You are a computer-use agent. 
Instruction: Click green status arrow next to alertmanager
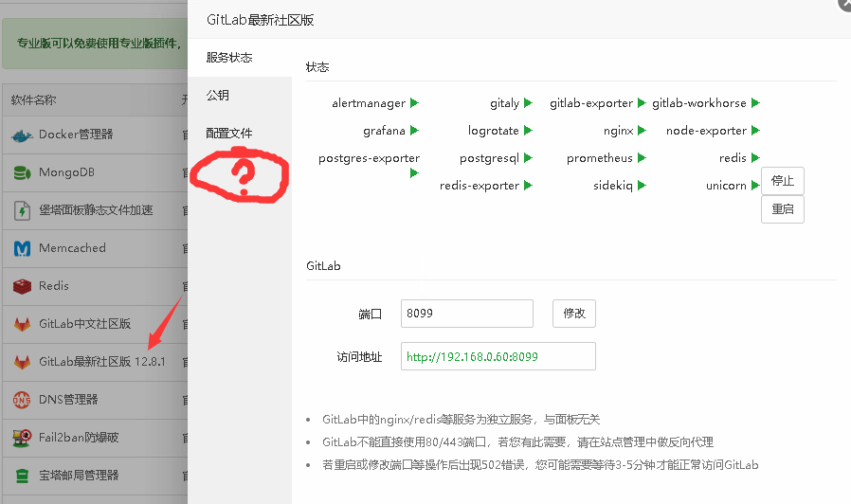415,103
